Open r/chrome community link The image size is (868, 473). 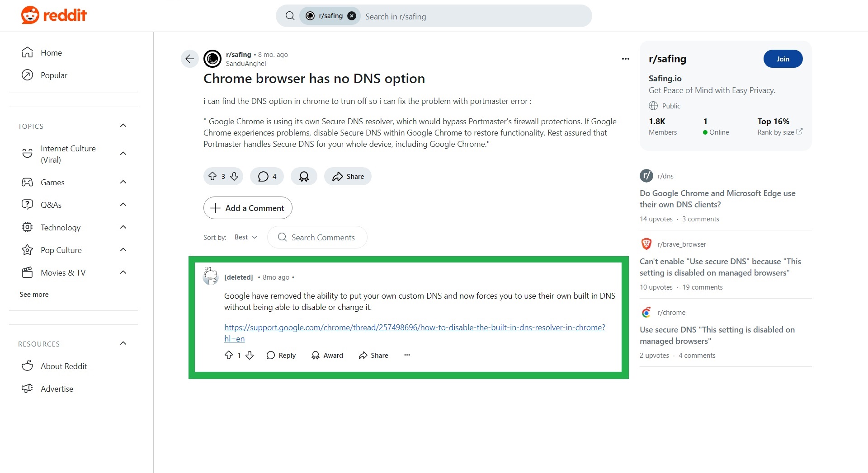(671, 312)
